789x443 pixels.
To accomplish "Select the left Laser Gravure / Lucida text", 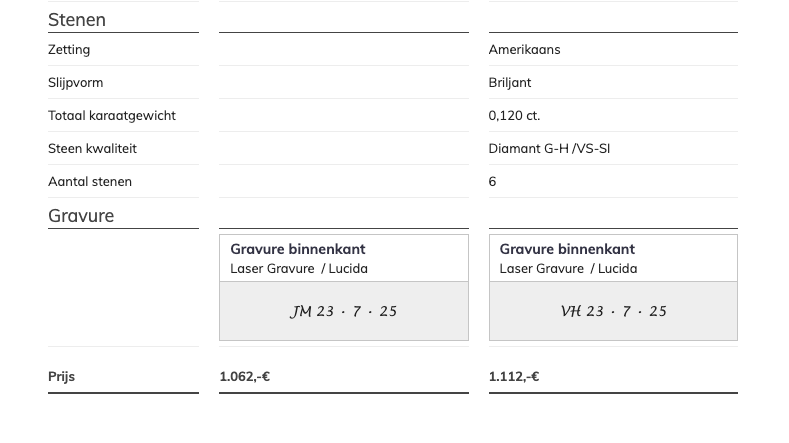I will coord(299,269).
